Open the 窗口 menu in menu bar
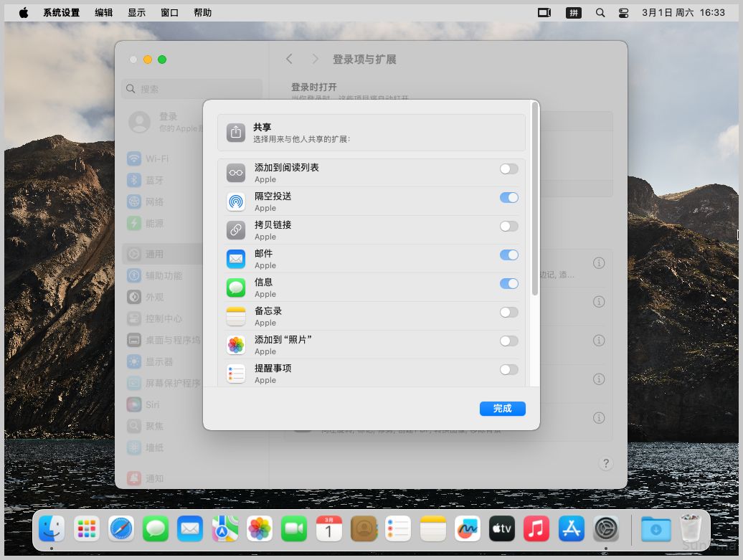The width and height of the screenshot is (743, 560). click(169, 12)
